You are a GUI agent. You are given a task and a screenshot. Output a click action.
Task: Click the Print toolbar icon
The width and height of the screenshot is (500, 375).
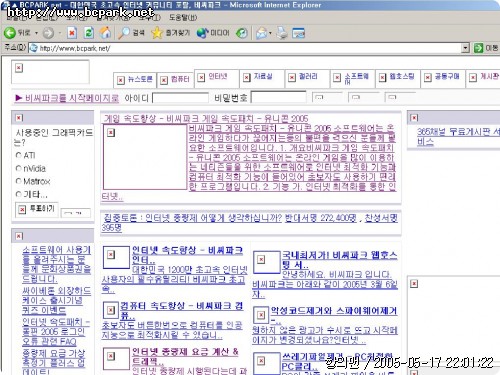[282, 33]
